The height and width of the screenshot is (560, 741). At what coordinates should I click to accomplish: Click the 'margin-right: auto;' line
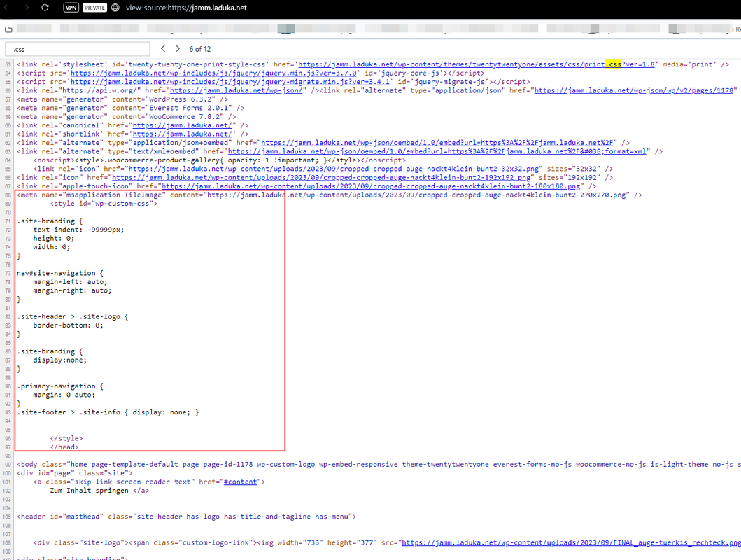[72, 290]
